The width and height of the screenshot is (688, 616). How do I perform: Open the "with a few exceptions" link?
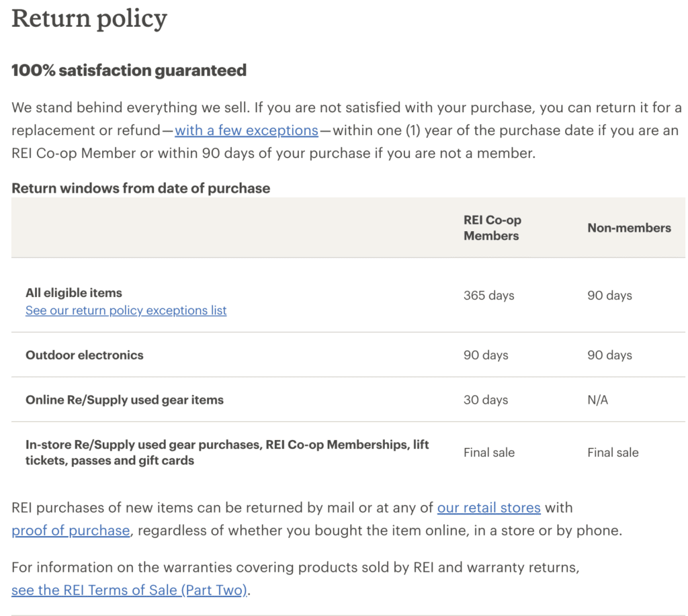(x=246, y=130)
